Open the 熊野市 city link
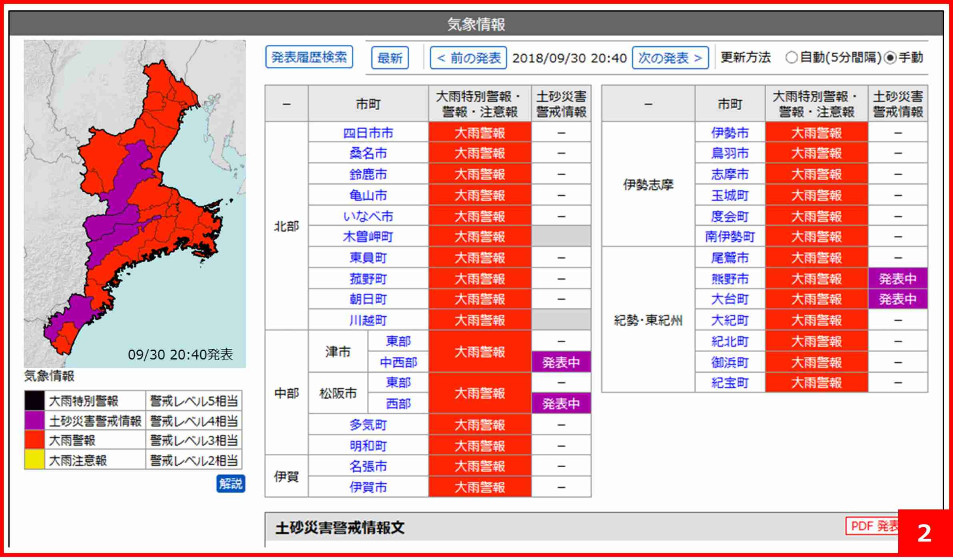 tap(730, 278)
